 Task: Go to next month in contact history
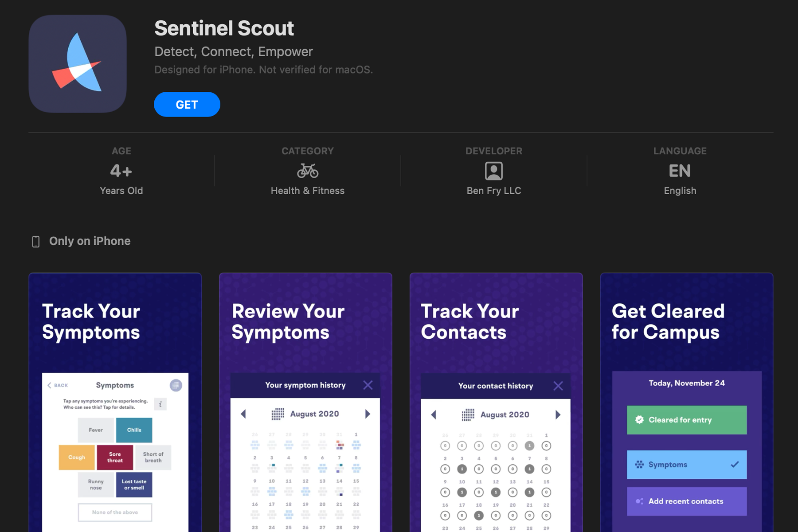pyautogui.click(x=558, y=415)
